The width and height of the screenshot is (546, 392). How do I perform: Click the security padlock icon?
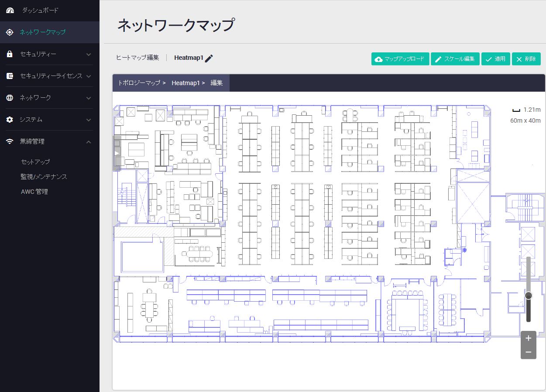point(10,54)
